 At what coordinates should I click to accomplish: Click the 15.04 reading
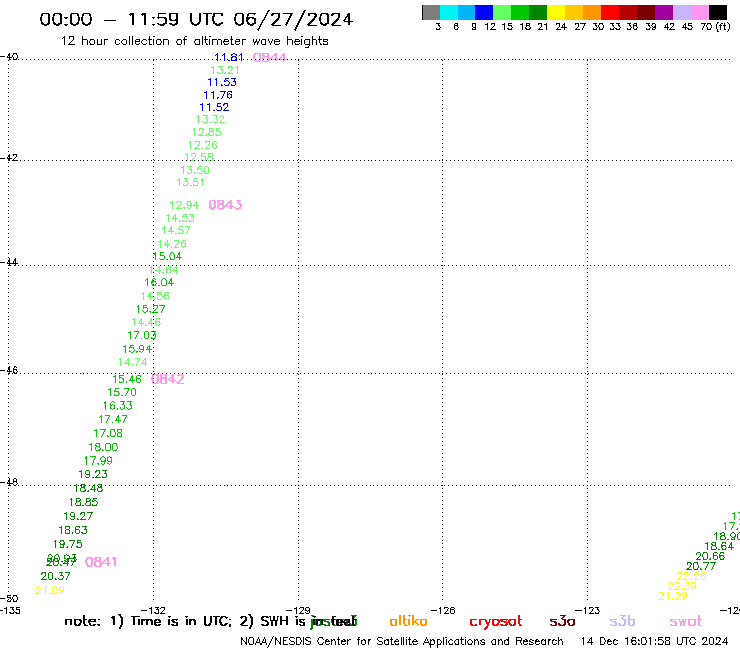click(167, 256)
